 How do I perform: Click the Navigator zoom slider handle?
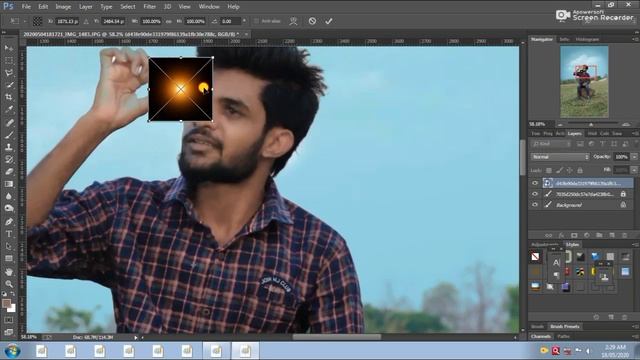tap(591, 124)
